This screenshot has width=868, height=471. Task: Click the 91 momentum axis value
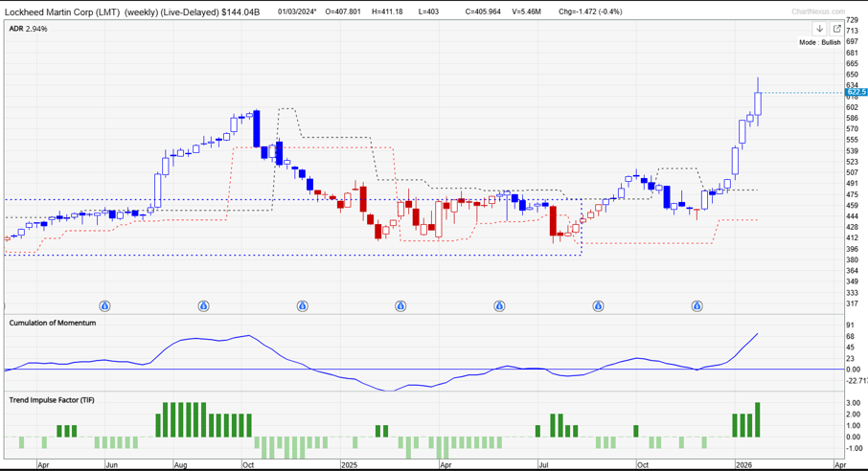tap(850, 325)
